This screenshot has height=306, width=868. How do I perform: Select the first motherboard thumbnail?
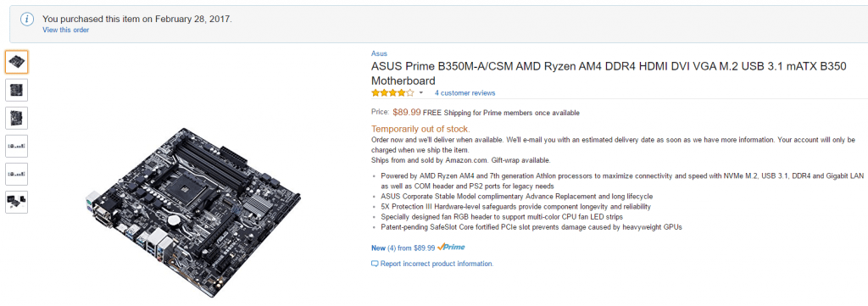pos(17,61)
